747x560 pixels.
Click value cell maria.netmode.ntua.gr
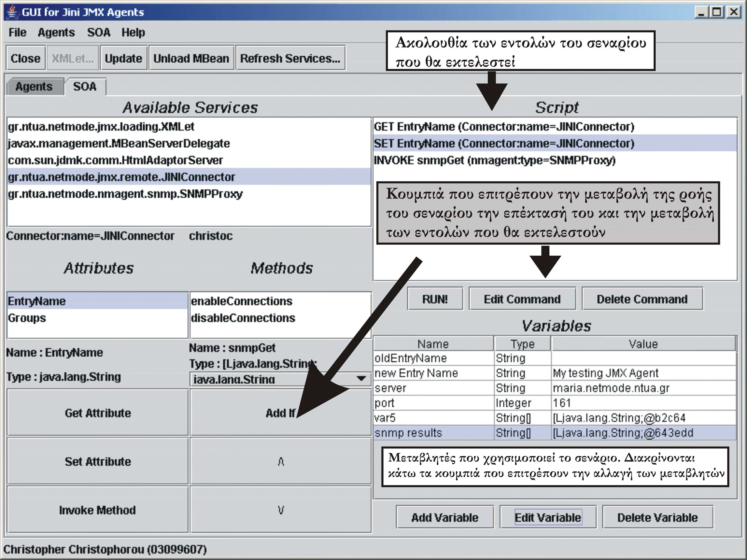coord(643,388)
